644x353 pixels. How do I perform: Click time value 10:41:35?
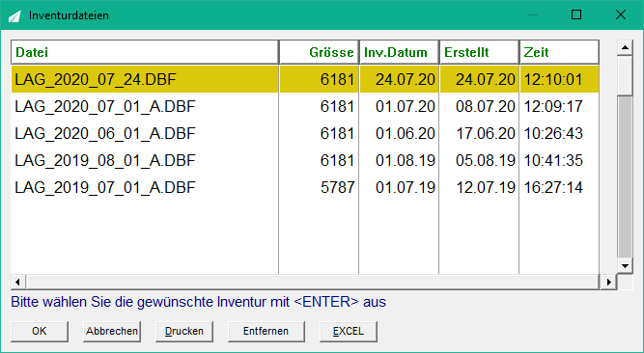(553, 160)
